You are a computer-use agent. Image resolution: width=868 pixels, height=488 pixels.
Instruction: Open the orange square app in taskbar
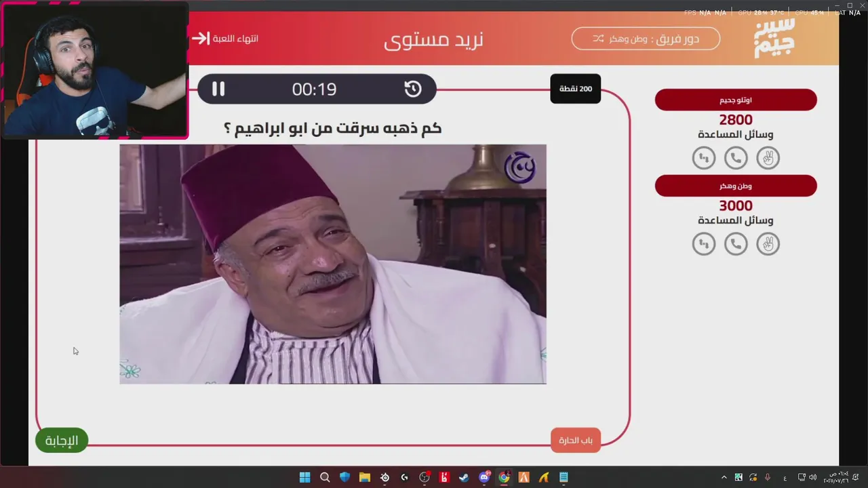pyautogui.click(x=524, y=477)
